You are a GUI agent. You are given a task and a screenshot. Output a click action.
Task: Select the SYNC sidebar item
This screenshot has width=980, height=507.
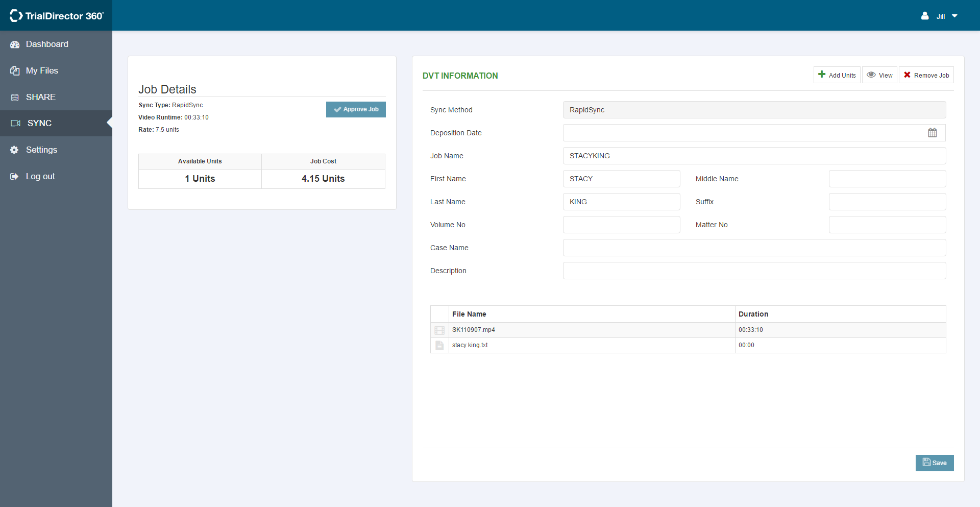(x=56, y=123)
